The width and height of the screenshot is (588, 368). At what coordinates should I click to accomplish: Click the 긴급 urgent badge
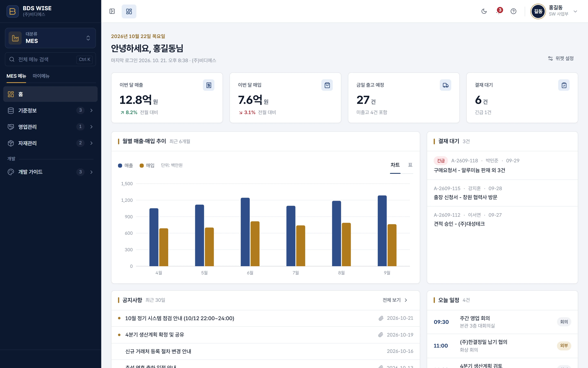[x=441, y=161]
